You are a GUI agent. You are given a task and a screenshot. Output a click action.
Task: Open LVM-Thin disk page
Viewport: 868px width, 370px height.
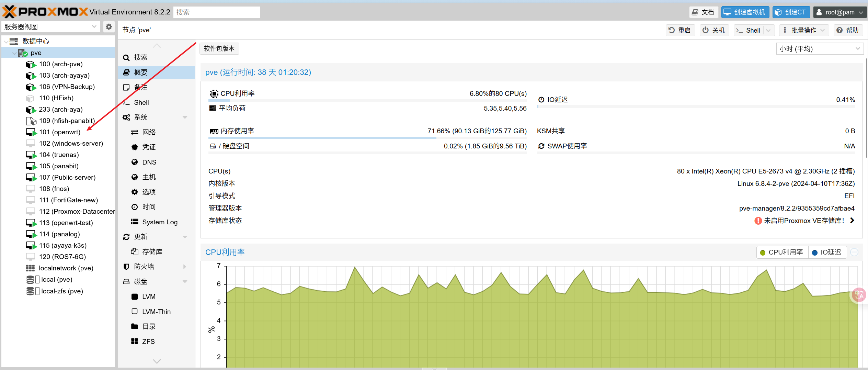[x=157, y=312]
